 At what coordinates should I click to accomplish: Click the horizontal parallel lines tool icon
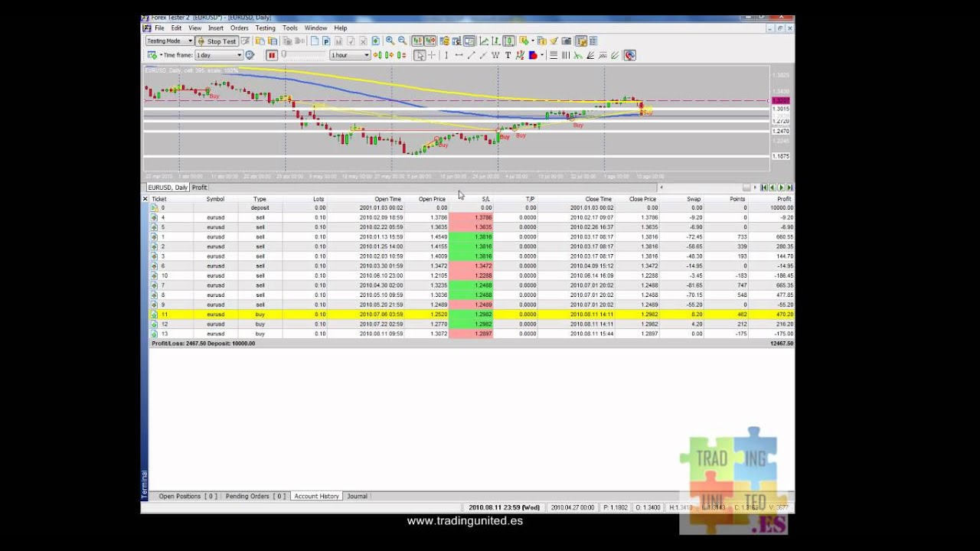[x=554, y=55]
